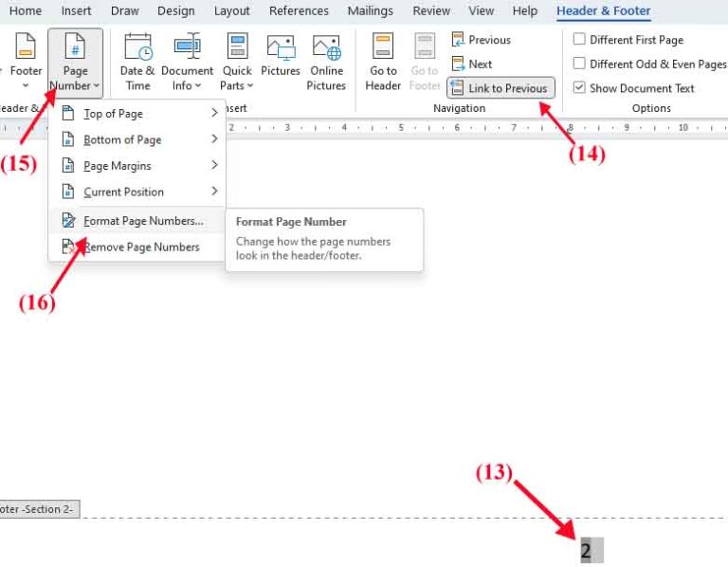728x567 pixels.
Task: Click the Navigation group label
Action: coord(459,108)
